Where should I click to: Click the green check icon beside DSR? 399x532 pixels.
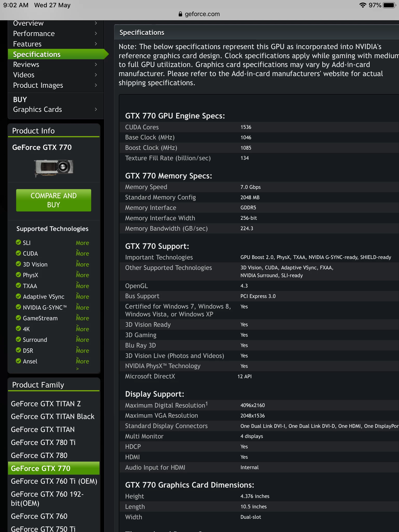click(x=18, y=350)
